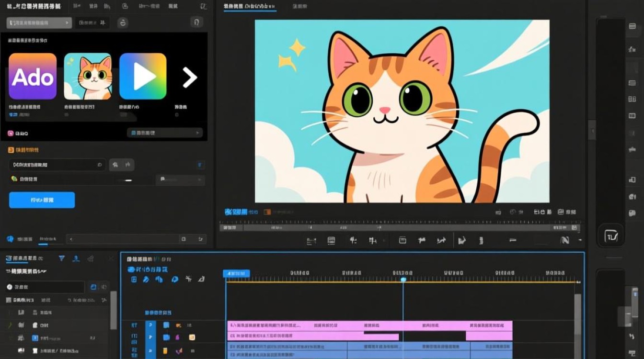Click the orange square section icon below the black panel
Image resolution: width=644 pixels, height=359 pixels.
11,150
